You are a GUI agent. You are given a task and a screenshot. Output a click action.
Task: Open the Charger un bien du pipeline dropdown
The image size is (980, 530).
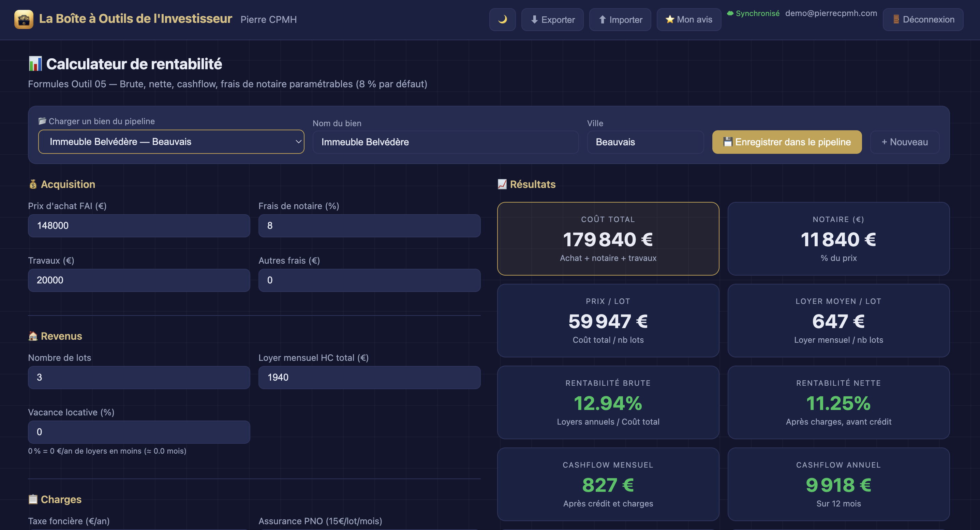171,142
